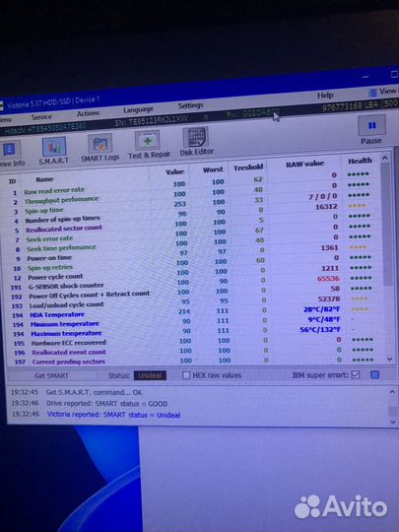Click the RAW value column header
This screenshot has width=399, height=532.
304,165
